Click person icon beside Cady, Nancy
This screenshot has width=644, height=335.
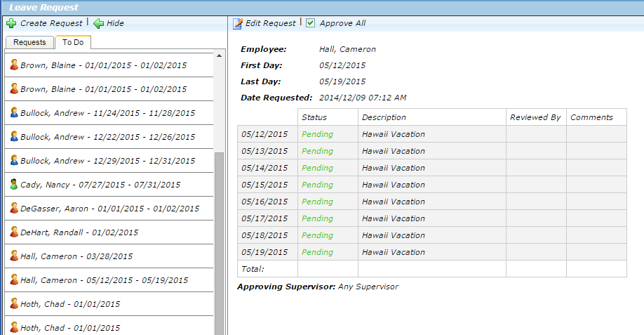[14, 185]
